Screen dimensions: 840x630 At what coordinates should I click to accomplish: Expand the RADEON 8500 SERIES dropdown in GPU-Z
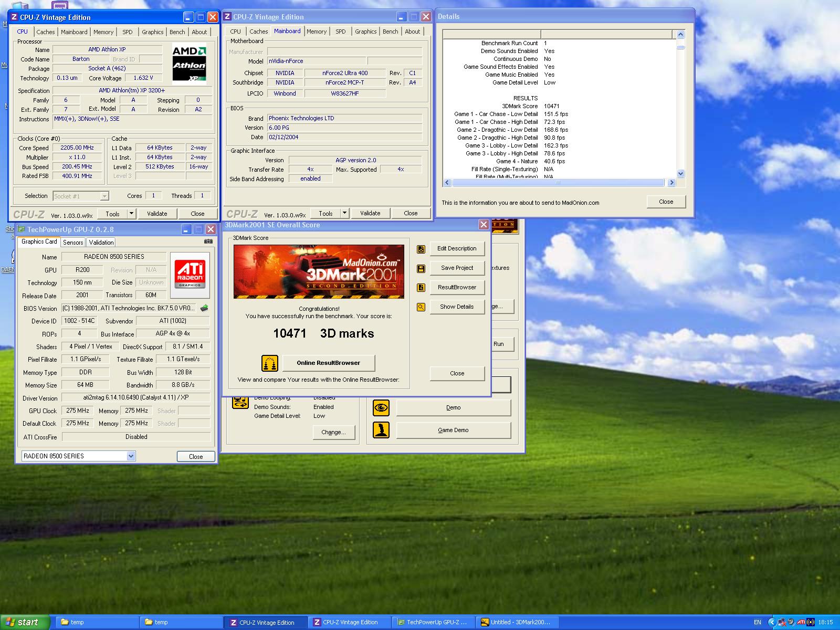[x=131, y=456]
